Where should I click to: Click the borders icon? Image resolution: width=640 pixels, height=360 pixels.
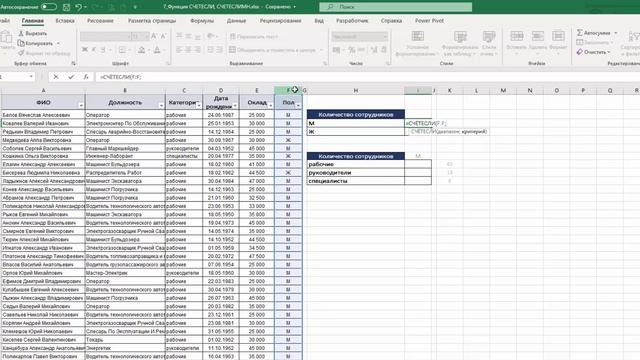[x=122, y=50]
